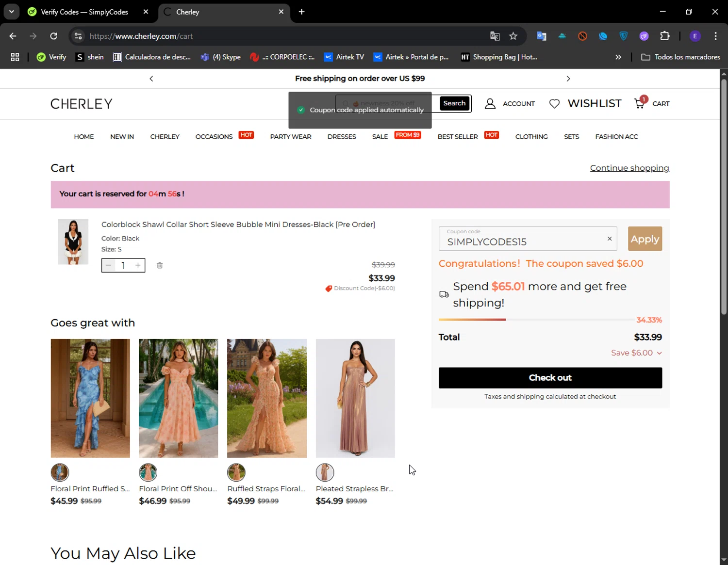Viewport: 728px width, 565px height.
Task: Open CLOTHING menu item
Action: click(x=531, y=137)
